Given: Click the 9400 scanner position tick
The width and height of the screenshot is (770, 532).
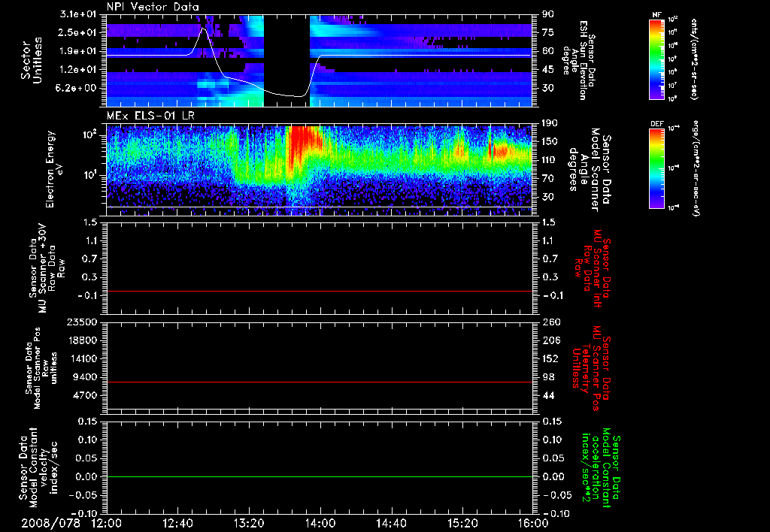Looking at the screenshot, I should click(86, 377).
